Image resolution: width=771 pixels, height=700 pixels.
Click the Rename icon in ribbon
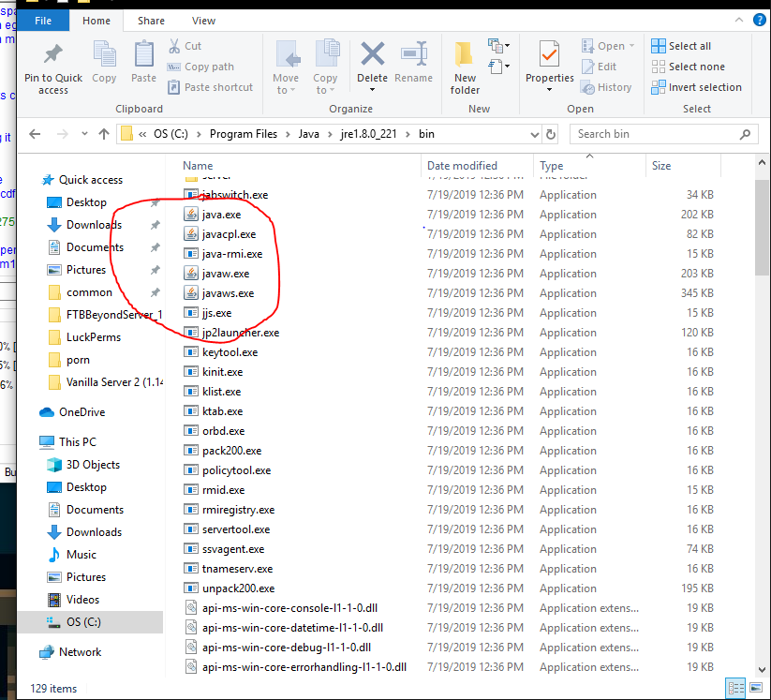pos(413,58)
